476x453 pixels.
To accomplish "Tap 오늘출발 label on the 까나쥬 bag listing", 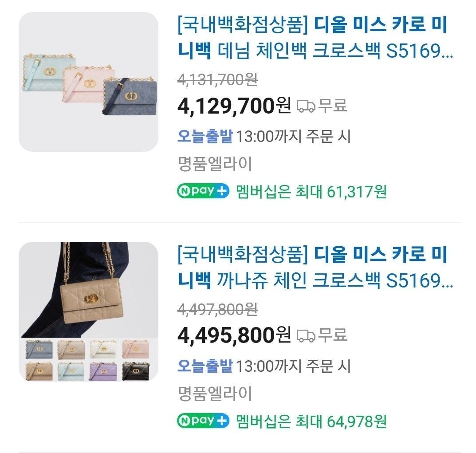I will pos(205,366).
